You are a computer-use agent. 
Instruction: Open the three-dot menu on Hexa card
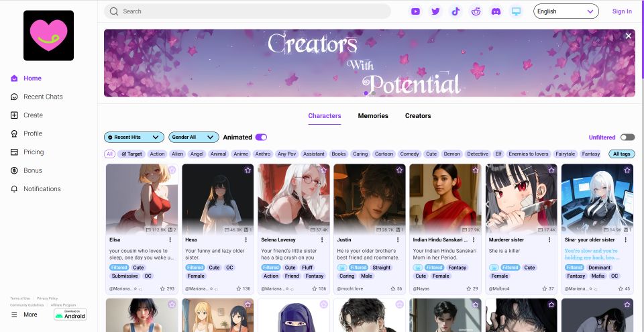[x=246, y=240]
